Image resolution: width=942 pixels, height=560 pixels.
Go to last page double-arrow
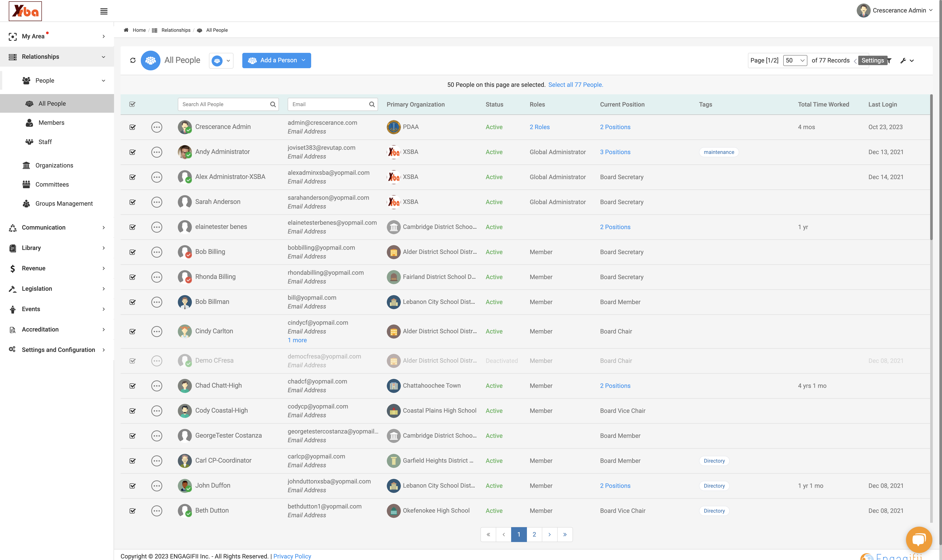coord(565,534)
